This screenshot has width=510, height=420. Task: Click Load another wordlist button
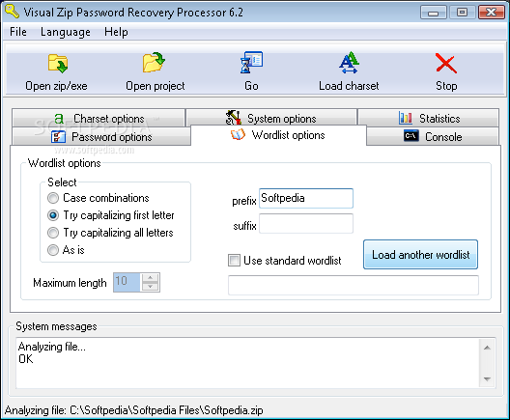point(420,255)
